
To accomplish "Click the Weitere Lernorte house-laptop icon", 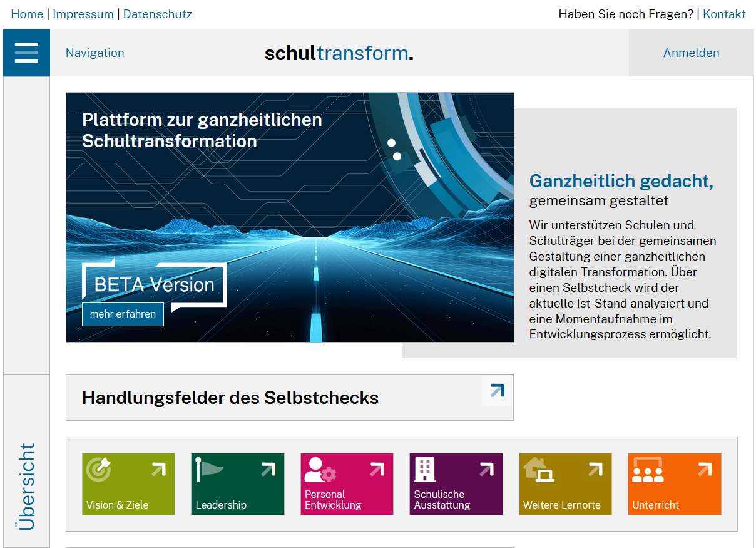I will (539, 469).
